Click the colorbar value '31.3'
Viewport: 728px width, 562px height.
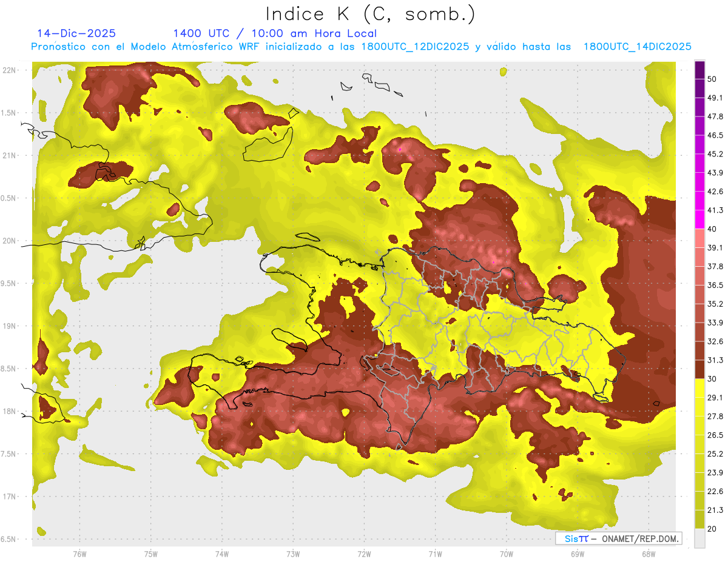(x=715, y=360)
